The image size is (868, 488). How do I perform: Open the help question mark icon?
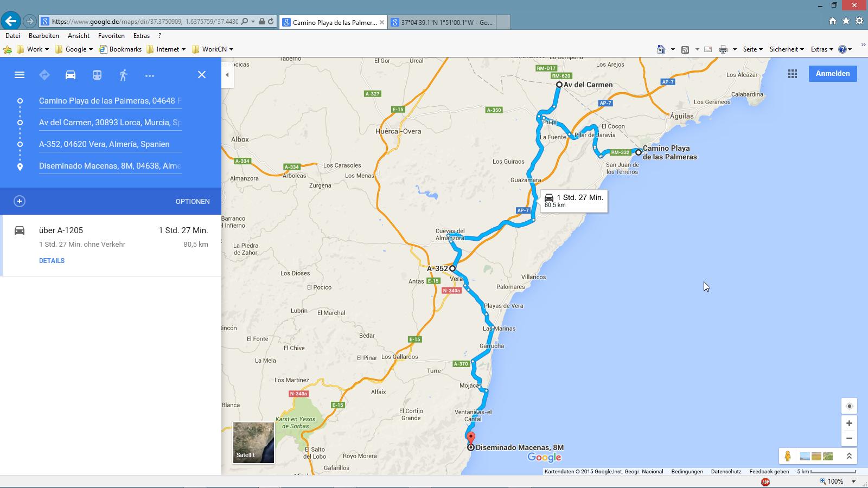click(x=843, y=49)
